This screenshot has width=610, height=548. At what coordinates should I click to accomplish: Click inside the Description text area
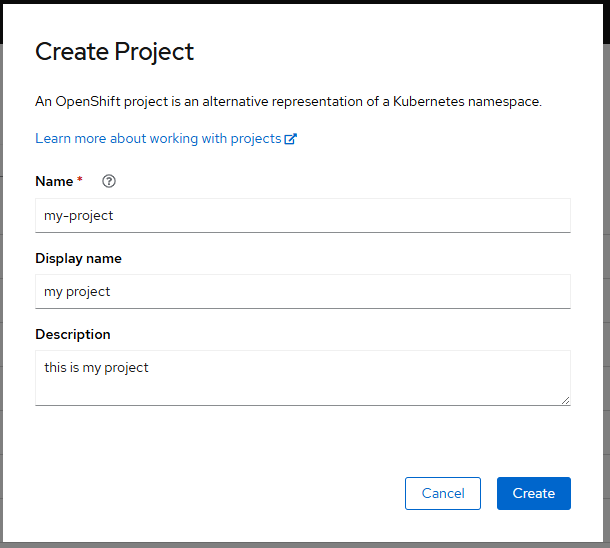[x=303, y=378]
